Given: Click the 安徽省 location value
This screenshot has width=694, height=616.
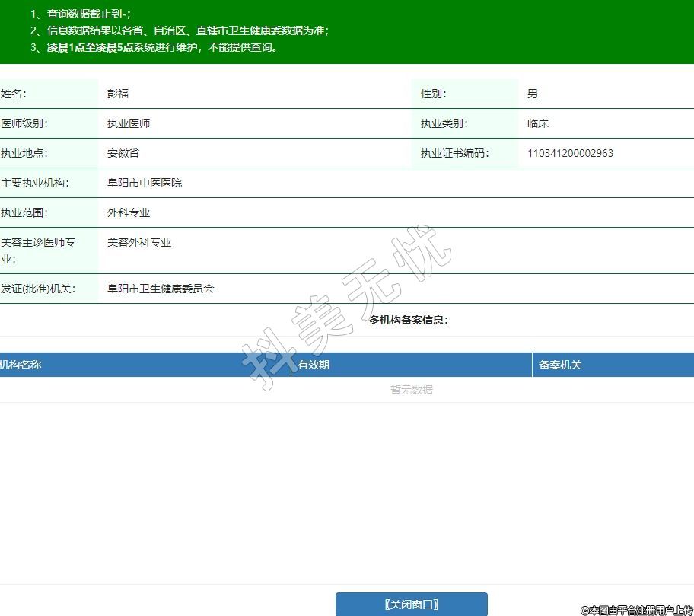Looking at the screenshot, I should [123, 153].
